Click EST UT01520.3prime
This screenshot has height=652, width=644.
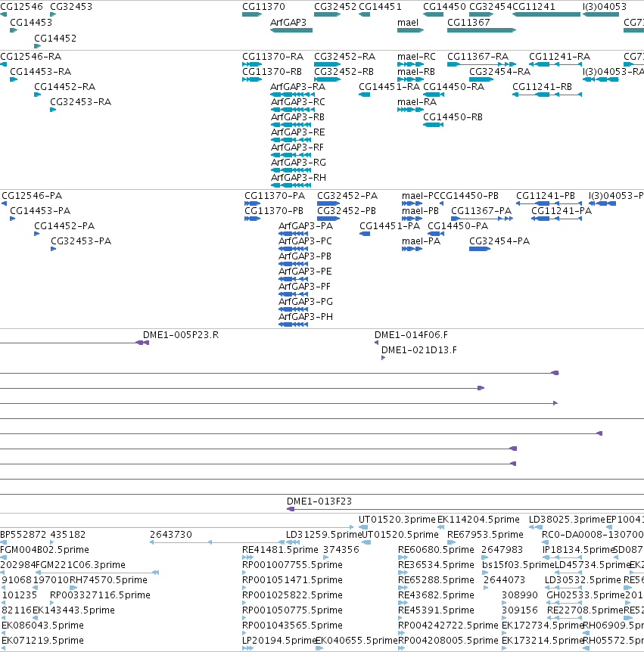(397, 520)
